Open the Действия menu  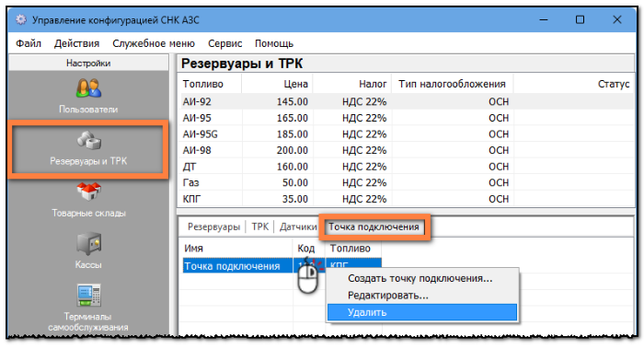pos(76,43)
